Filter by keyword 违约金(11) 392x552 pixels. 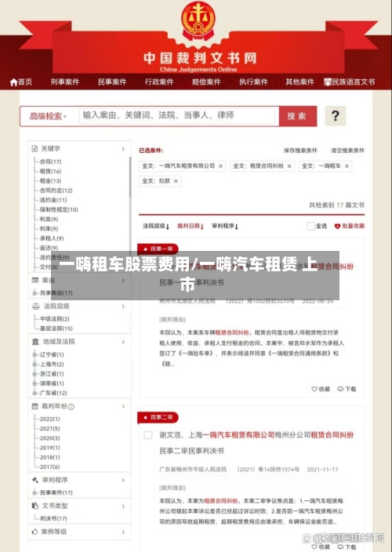coord(53,200)
